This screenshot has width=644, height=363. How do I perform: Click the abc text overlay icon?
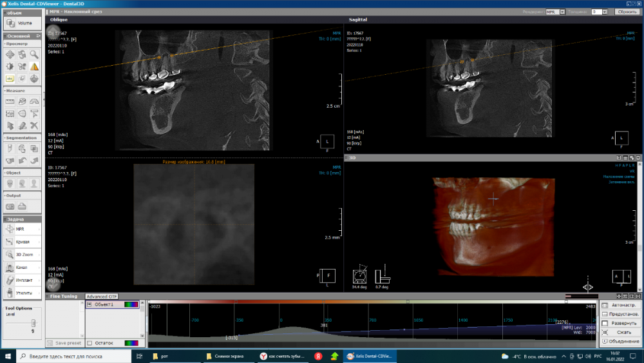pyautogui.click(x=10, y=79)
